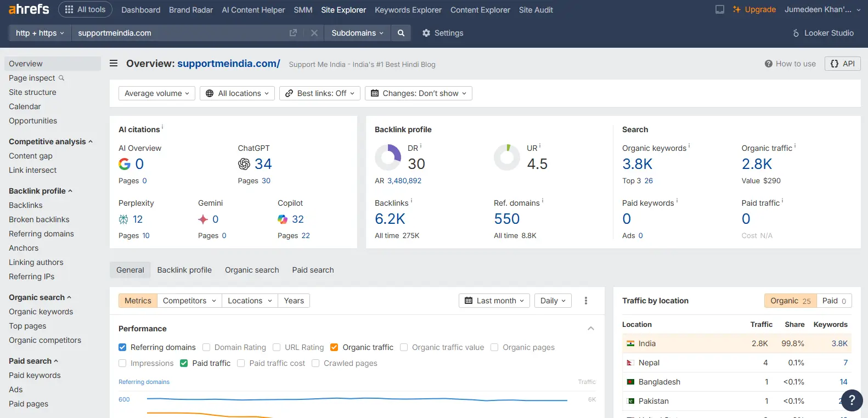Switch to Organic search tab

point(252,270)
